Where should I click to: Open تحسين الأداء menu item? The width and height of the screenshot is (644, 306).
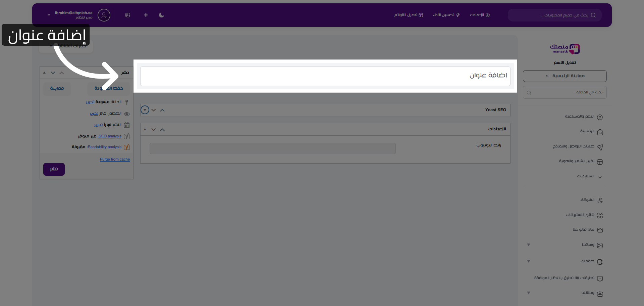[x=446, y=15]
